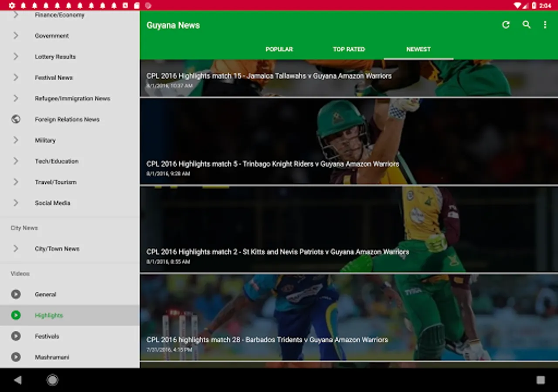Image resolution: width=558 pixels, height=392 pixels.
Task: Tap the 2:04 clock in the status bar
Action: 545,6
